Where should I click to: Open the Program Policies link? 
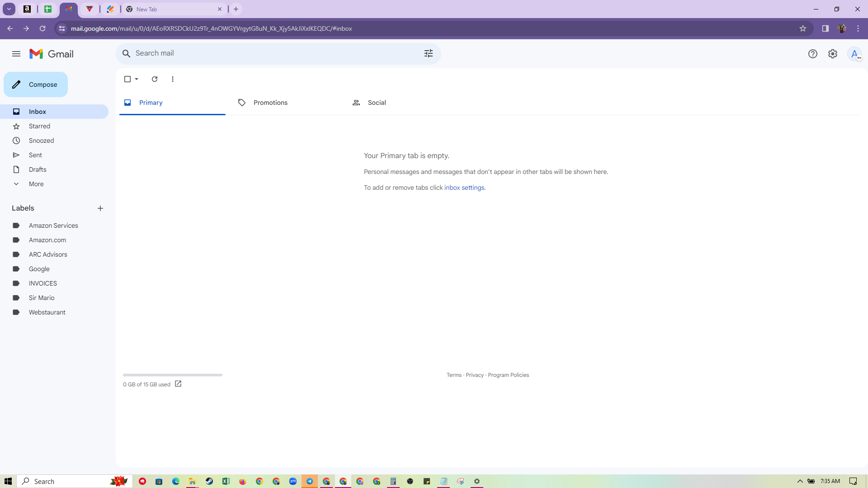click(x=508, y=375)
